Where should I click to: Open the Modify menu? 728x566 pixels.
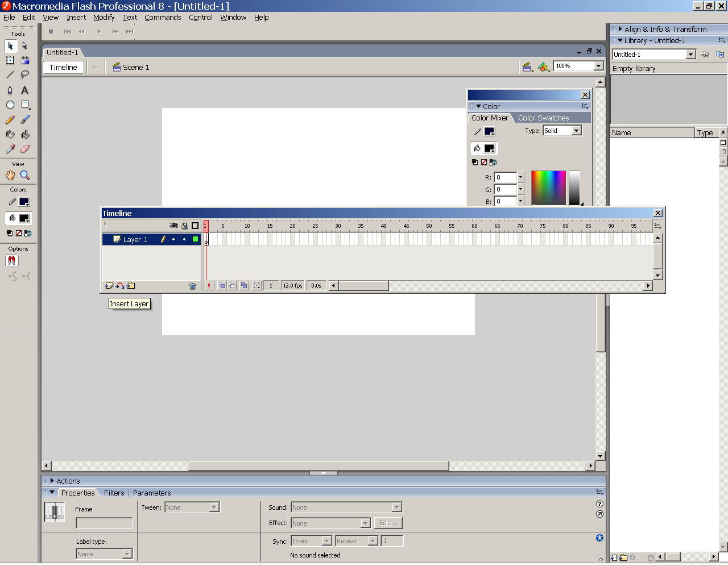104,18
